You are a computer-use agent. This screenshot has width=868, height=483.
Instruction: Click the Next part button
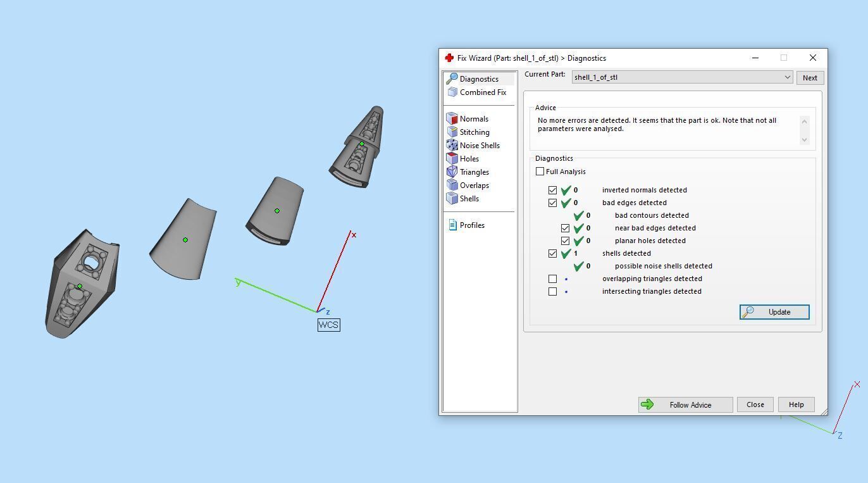pyautogui.click(x=810, y=78)
